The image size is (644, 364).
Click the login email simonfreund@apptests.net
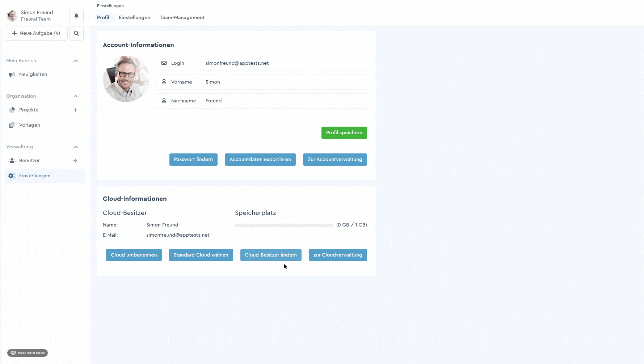237,63
